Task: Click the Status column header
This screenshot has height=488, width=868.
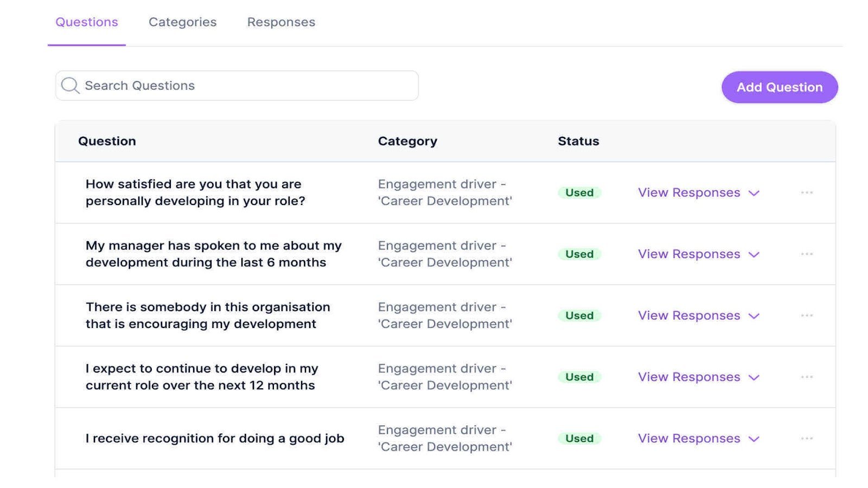Action: [x=578, y=141]
